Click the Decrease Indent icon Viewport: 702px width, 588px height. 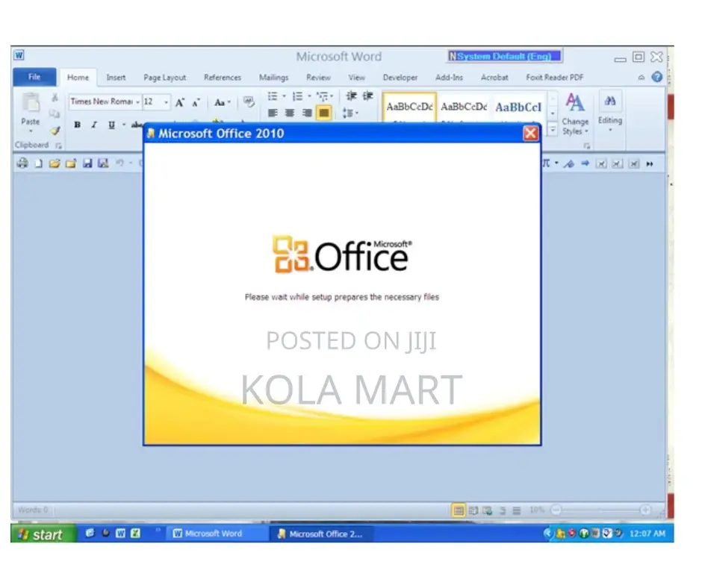pos(352,96)
